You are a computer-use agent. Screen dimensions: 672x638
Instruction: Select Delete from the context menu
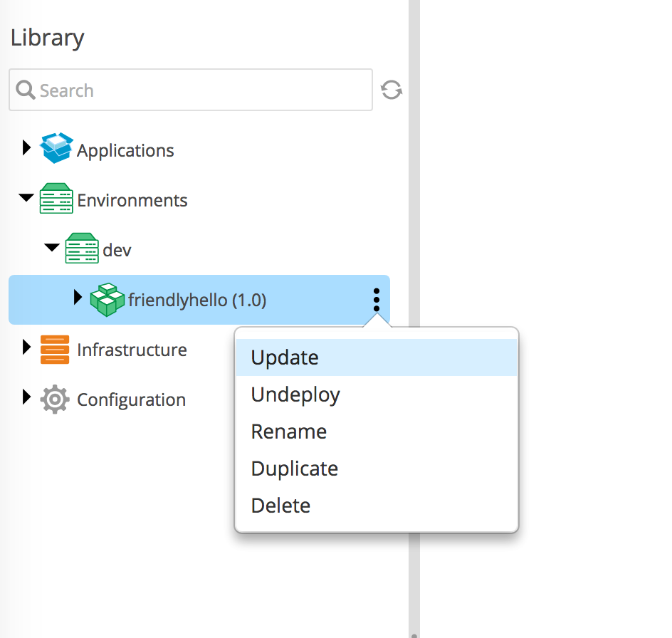(281, 506)
